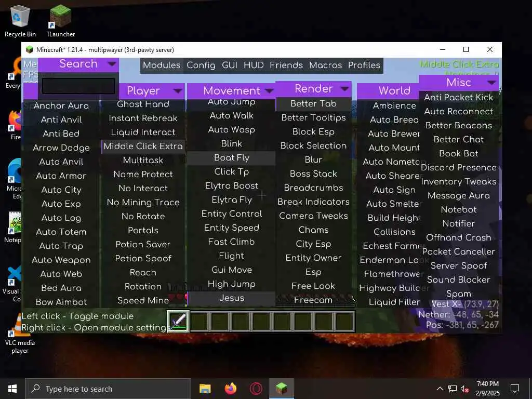Open Opera browser from the taskbar
The height and width of the screenshot is (399, 532).
256,389
